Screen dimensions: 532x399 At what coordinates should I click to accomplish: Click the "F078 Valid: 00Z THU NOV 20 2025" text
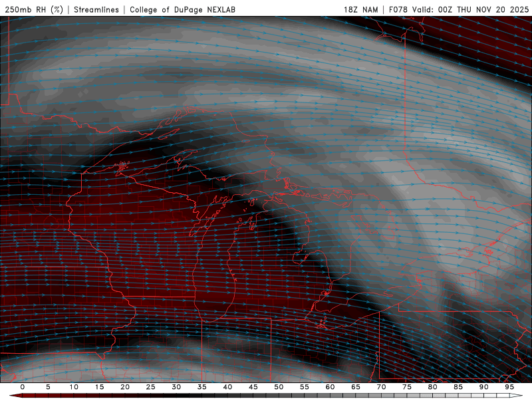[459, 9]
